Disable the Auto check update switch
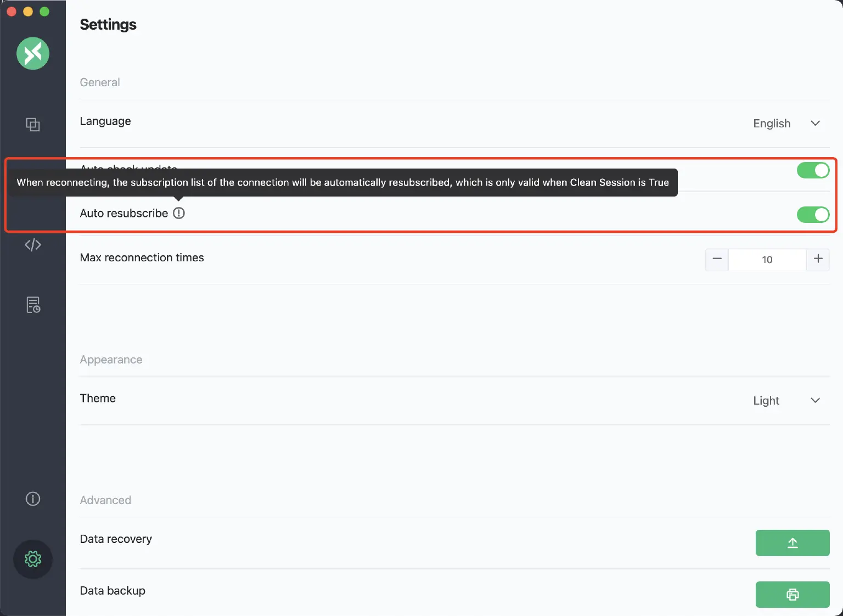The image size is (843, 616). [x=813, y=171]
